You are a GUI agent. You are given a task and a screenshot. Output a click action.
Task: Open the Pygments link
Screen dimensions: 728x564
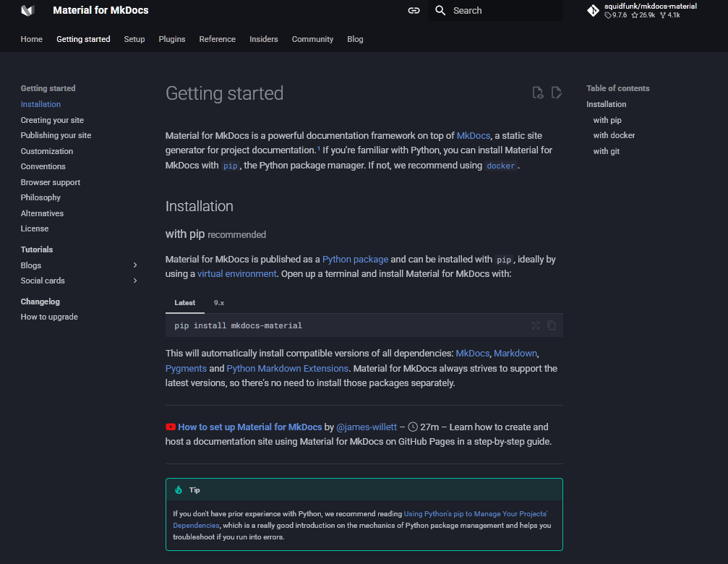click(x=186, y=368)
